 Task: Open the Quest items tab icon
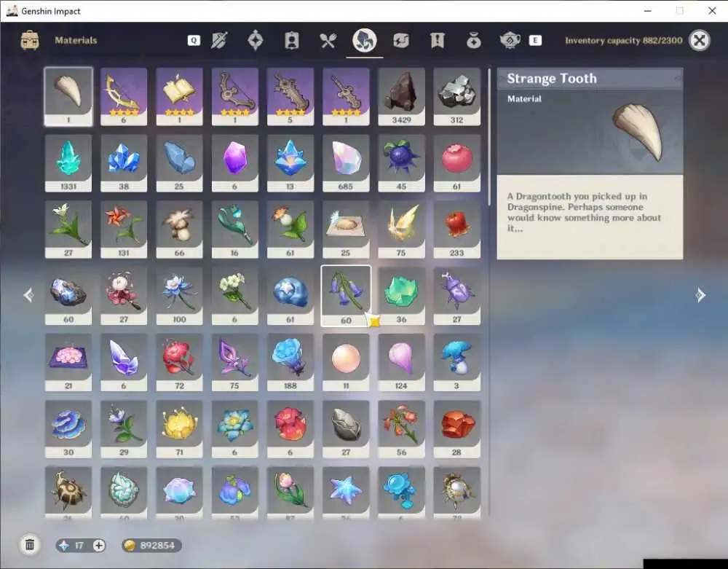(x=437, y=40)
